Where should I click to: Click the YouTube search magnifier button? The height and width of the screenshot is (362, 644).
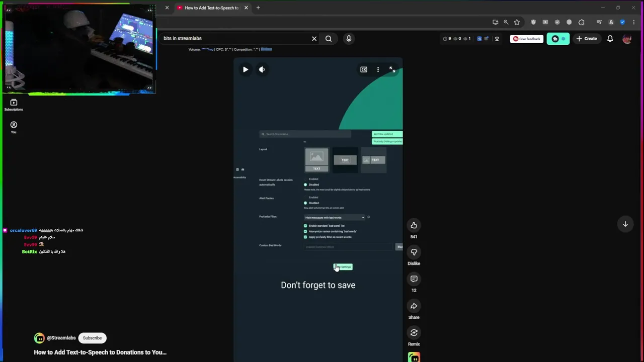click(329, 39)
